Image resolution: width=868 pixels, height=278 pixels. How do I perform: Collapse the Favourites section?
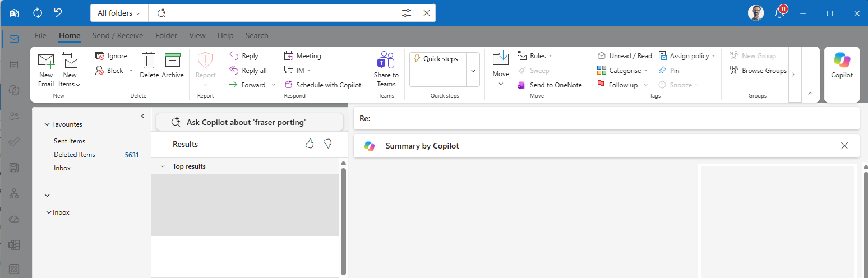(x=47, y=124)
